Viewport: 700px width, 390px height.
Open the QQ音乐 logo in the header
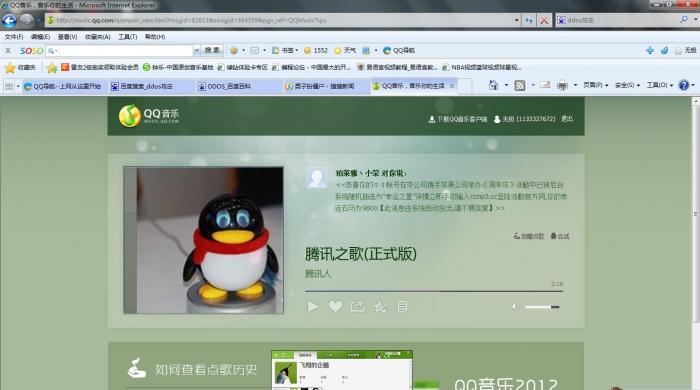coord(149,116)
